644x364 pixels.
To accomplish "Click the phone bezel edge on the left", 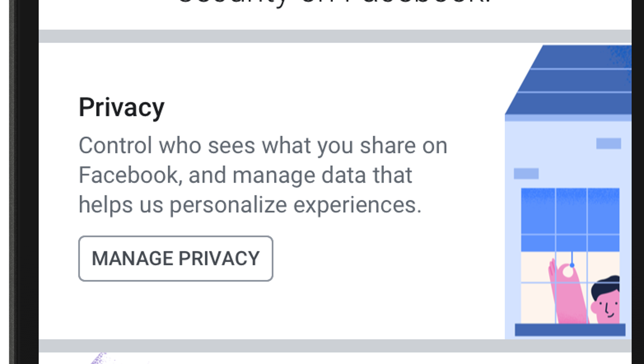I will [x=19, y=175].
